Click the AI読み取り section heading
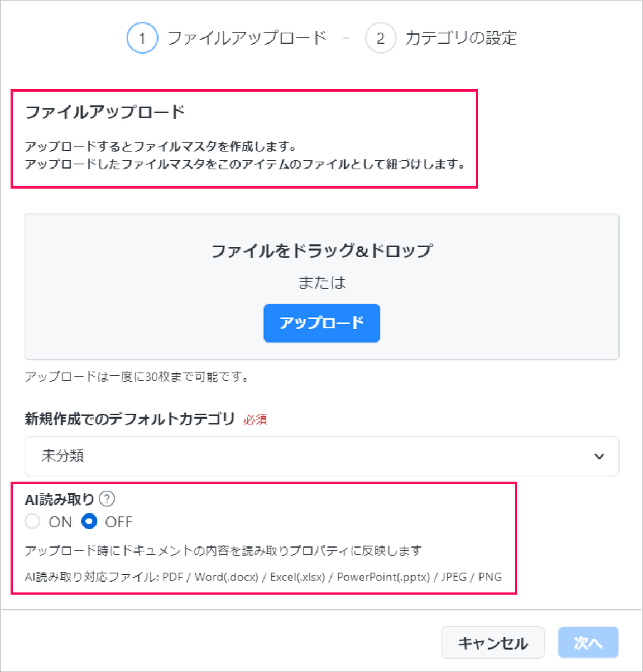Viewport: 643px width, 672px height. pyautogui.click(x=60, y=499)
